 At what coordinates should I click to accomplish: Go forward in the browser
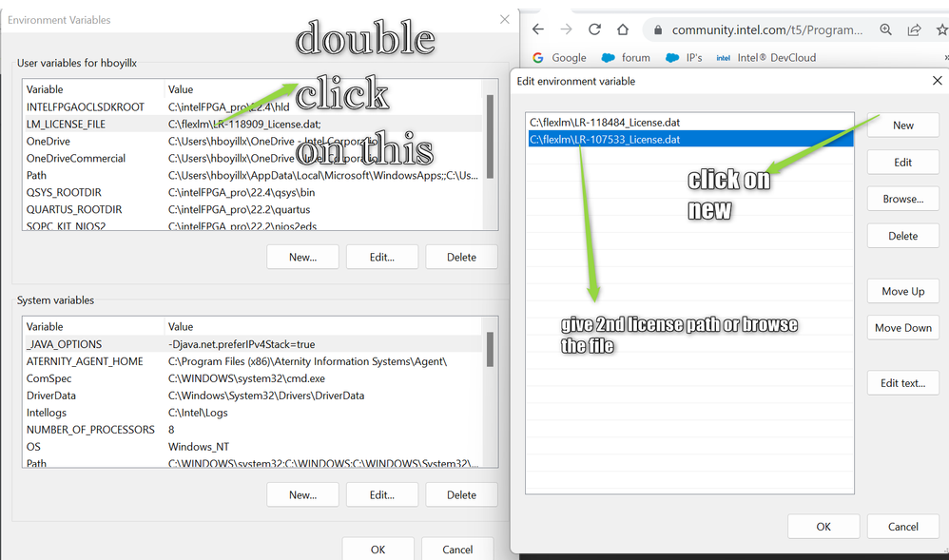click(566, 29)
